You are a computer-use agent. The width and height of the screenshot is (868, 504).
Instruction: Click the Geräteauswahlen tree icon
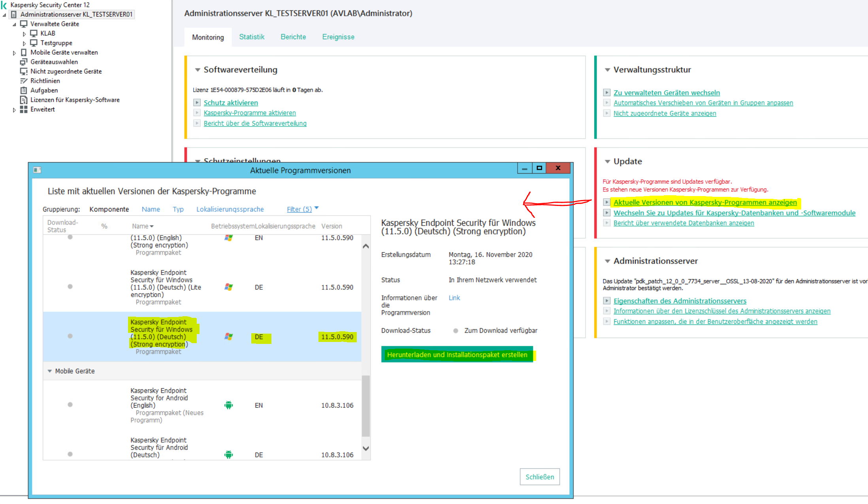tap(24, 62)
